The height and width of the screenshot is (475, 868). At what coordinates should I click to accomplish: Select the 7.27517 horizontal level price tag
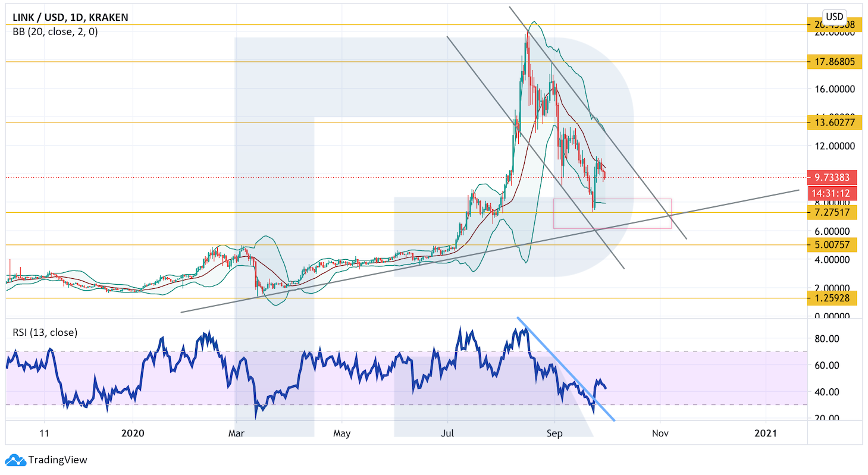832,212
